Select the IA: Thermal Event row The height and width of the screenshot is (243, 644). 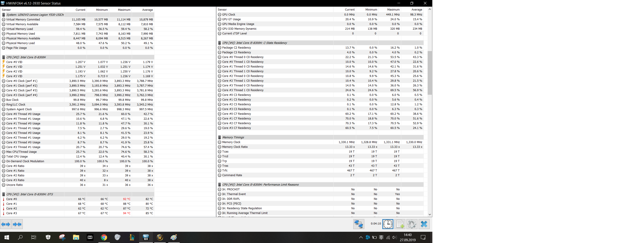[320, 194]
